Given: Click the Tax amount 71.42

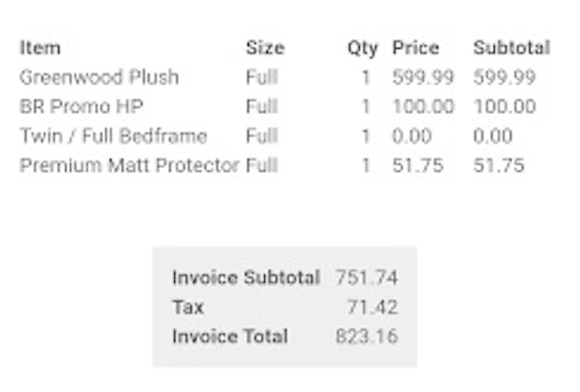Looking at the screenshot, I should tap(373, 308).
